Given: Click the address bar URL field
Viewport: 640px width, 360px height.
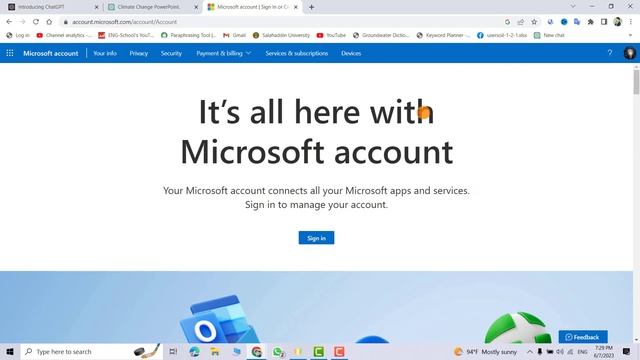Looking at the screenshot, I should click(x=282, y=22).
